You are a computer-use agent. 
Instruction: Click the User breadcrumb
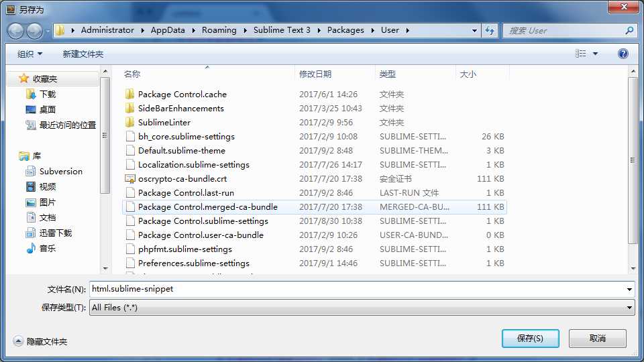(390, 30)
